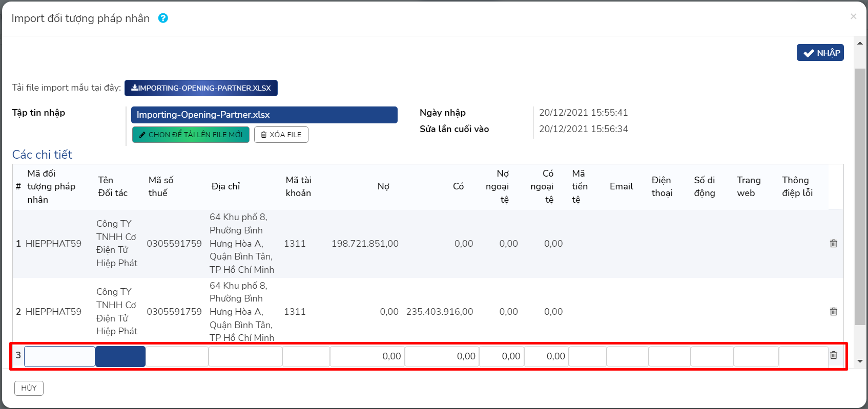Click the HỦY cancel button

(x=29, y=388)
